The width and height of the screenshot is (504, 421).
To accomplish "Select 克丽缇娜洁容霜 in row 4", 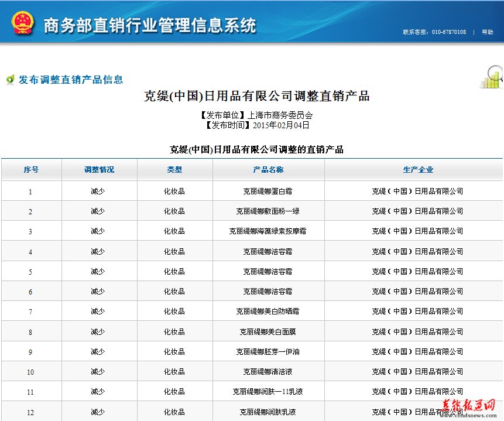I will click(x=268, y=252).
